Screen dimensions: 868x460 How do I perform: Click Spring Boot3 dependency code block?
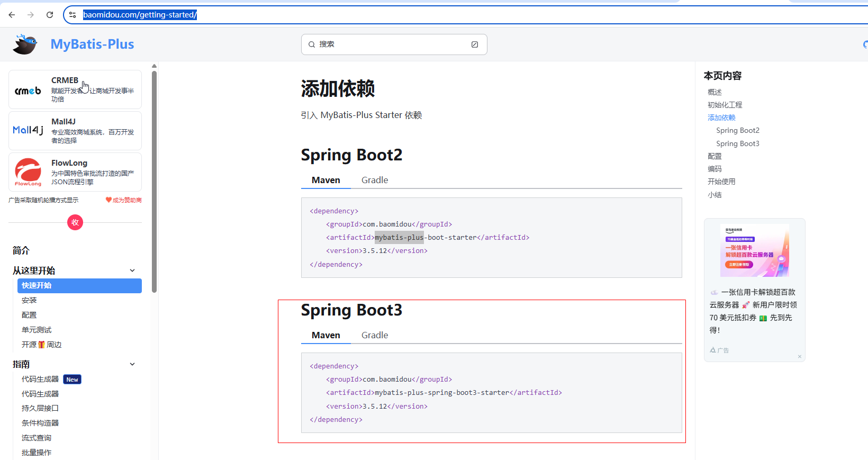coord(491,393)
